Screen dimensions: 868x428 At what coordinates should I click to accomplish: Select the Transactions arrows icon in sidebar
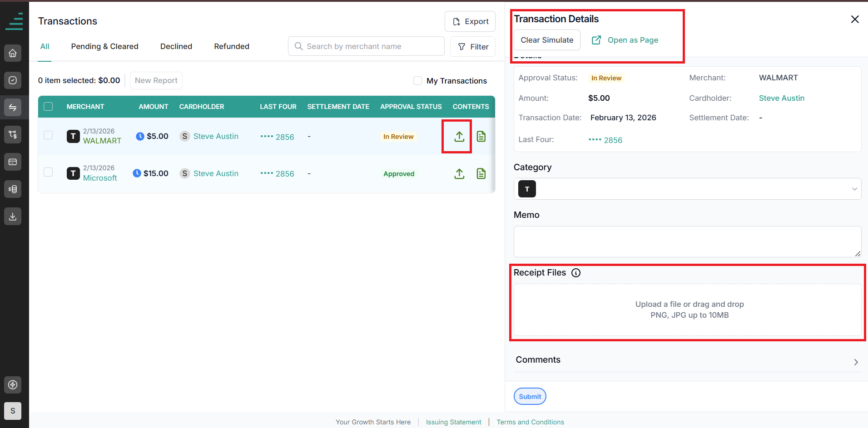pos(13,108)
